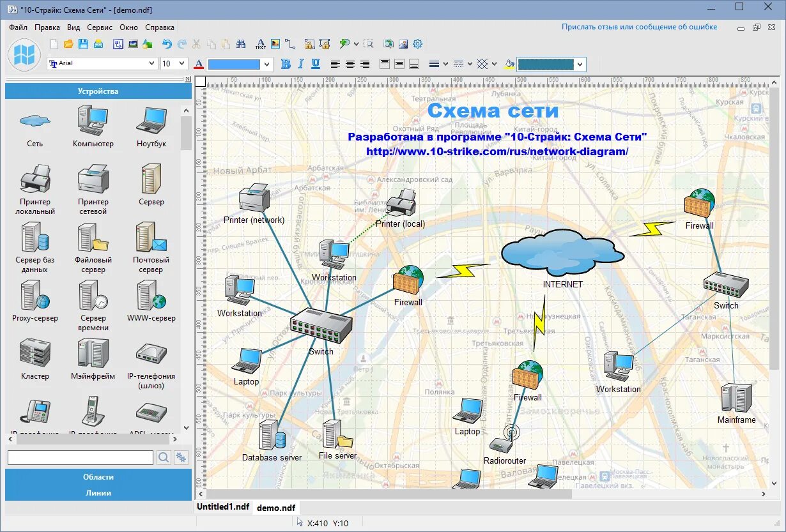Align text to the top
Screen dimensions: 786x532
384,64
